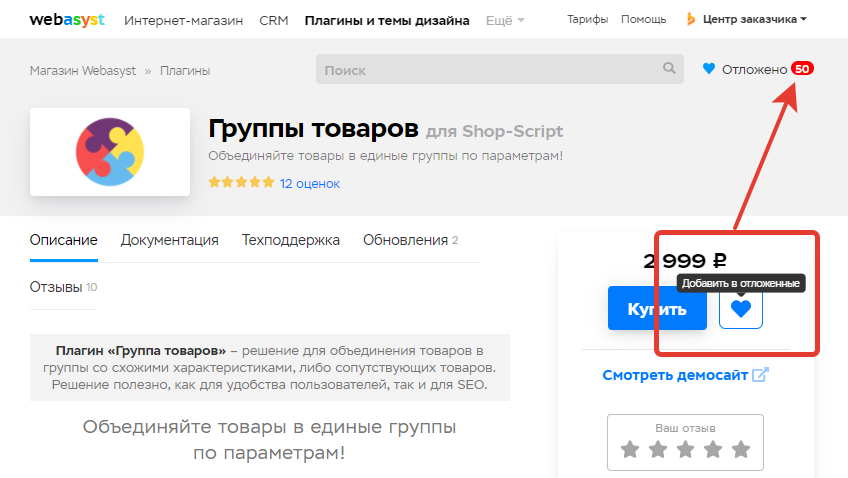Click the 2 999 ₽ price

point(685,261)
